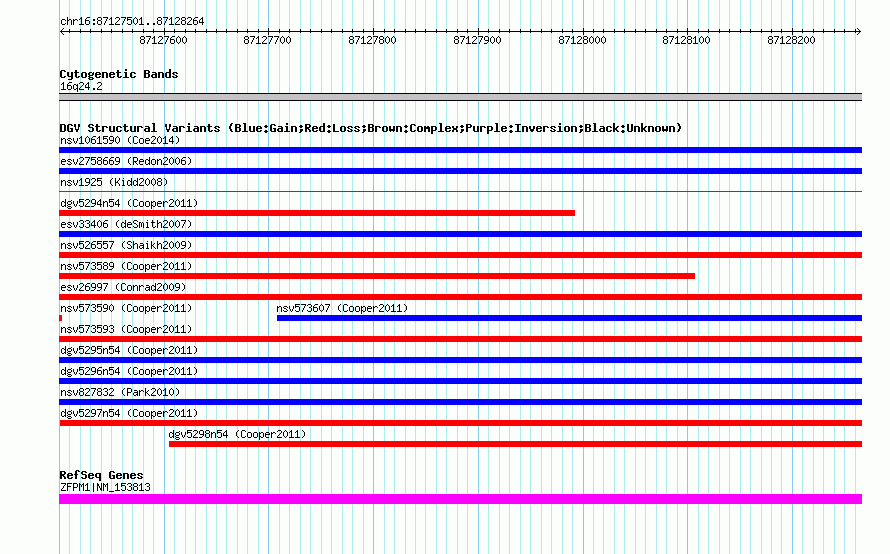
Task: Click the nsv1061590 (Coe2014) variant label
Action: pyautogui.click(x=120, y=140)
